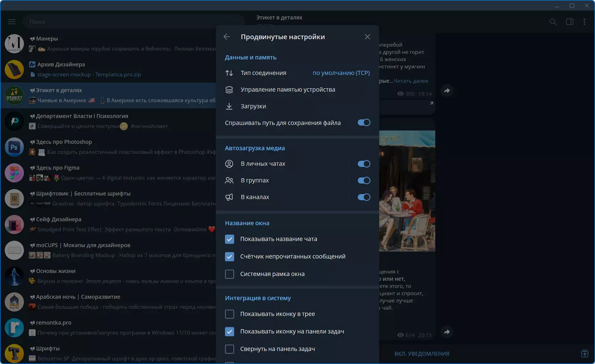
Task: Open Управление памятью устройства settings
Action: click(297, 90)
